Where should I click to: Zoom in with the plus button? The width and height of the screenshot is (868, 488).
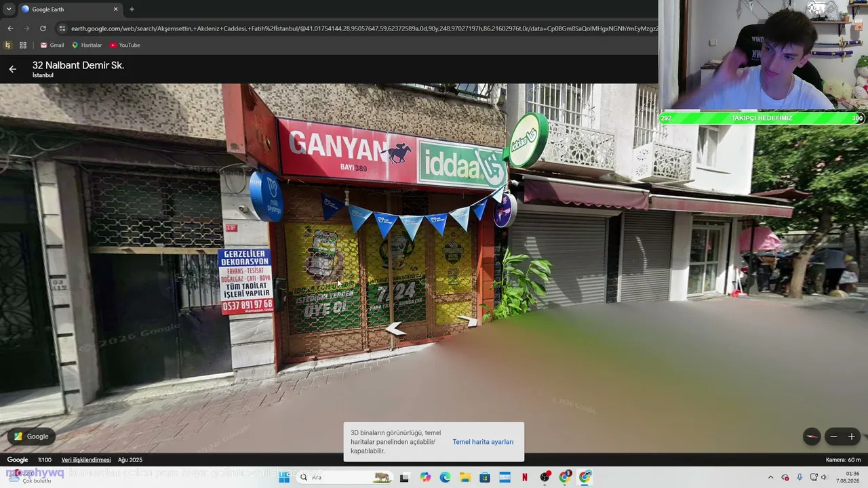pos(852,436)
